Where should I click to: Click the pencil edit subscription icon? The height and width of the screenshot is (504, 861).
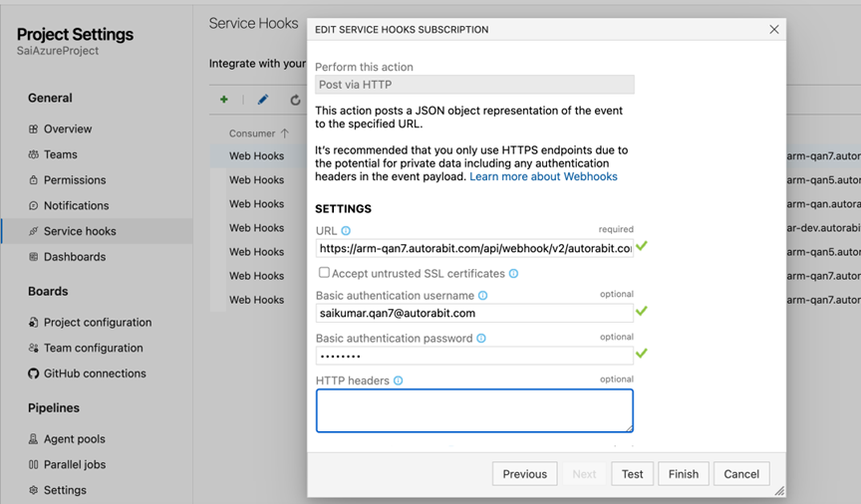pyautogui.click(x=263, y=100)
